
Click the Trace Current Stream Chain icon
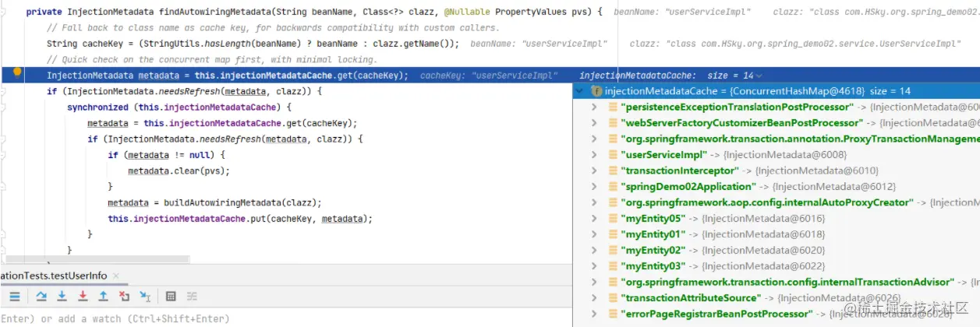[x=192, y=297]
